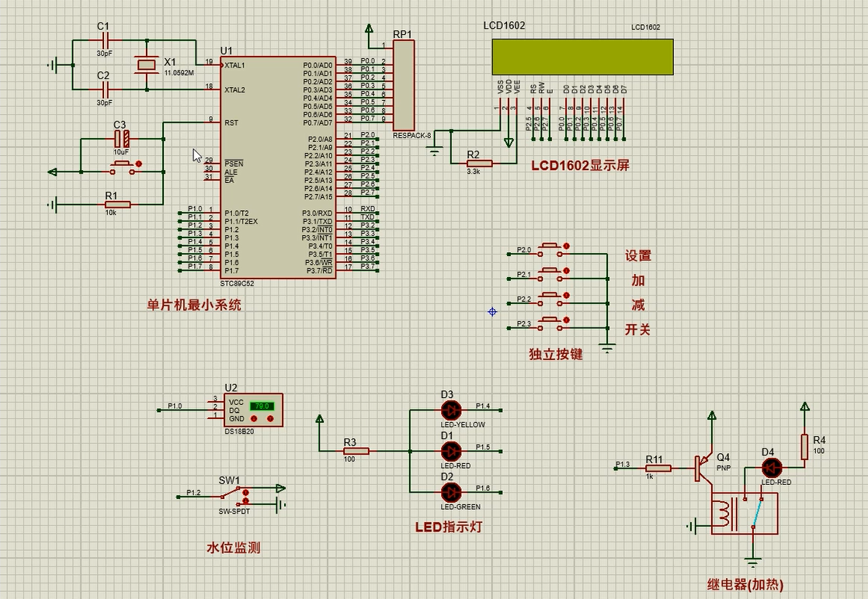Click the relay switch contact blade
Image resolution: width=868 pixels, height=599 pixels.
pos(757,514)
